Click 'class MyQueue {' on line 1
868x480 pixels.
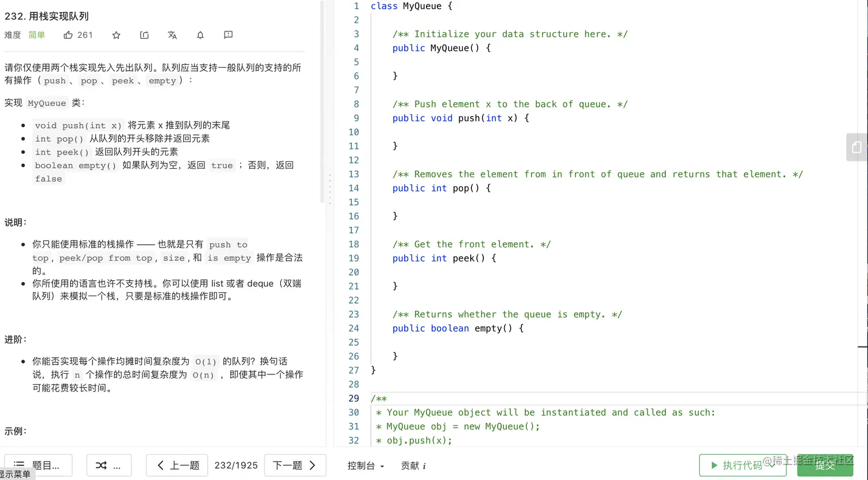pos(412,6)
